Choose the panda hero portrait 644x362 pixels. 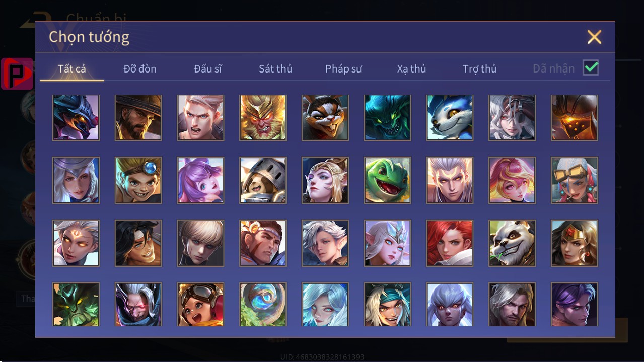pyautogui.click(x=512, y=243)
